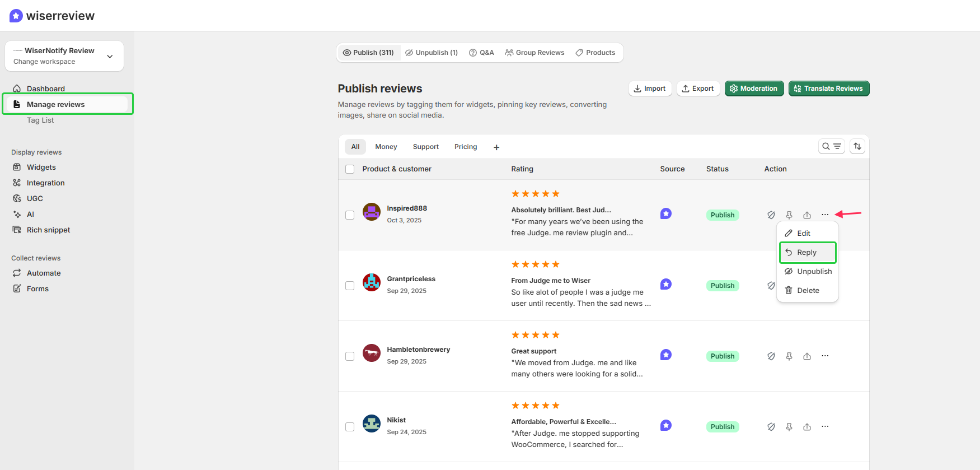Click the Export button
This screenshot has width=980, height=470.
(x=698, y=89)
